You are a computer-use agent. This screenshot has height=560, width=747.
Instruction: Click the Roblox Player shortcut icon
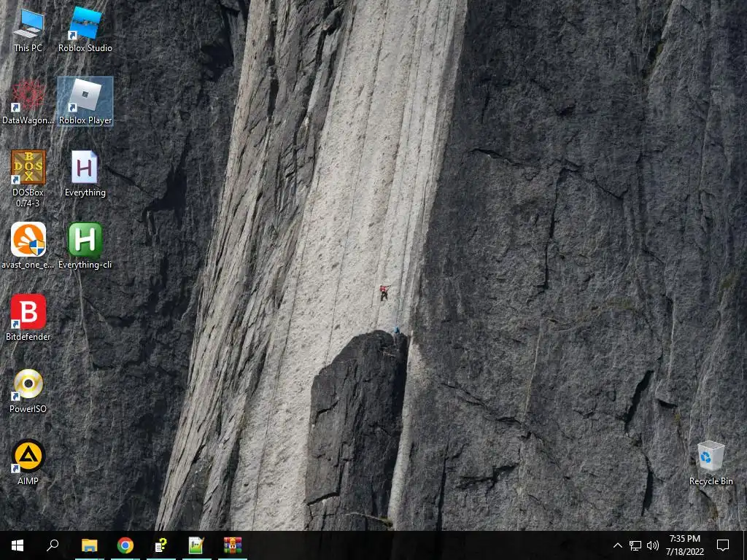(x=85, y=101)
